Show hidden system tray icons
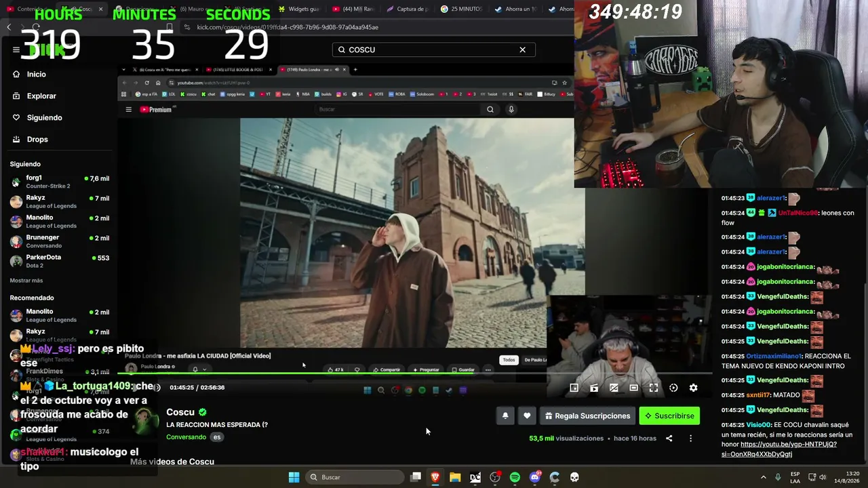 [763, 477]
